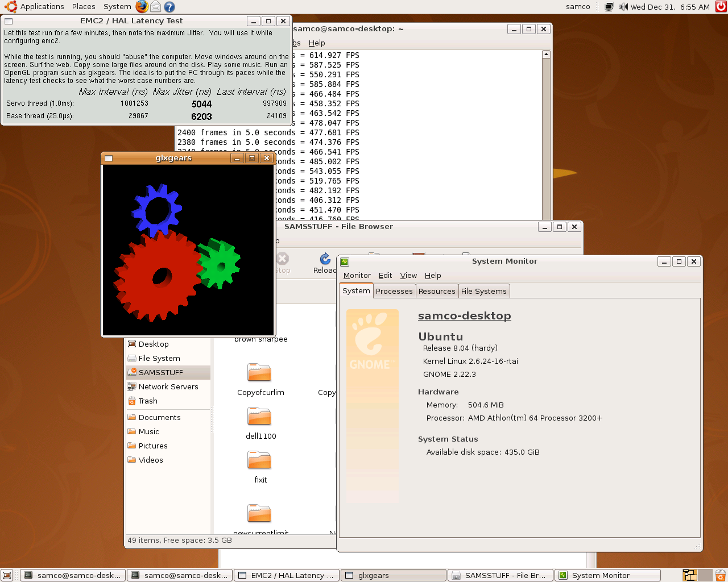Click the terminal scrollbar up arrow
The width and height of the screenshot is (728, 582).
point(546,55)
